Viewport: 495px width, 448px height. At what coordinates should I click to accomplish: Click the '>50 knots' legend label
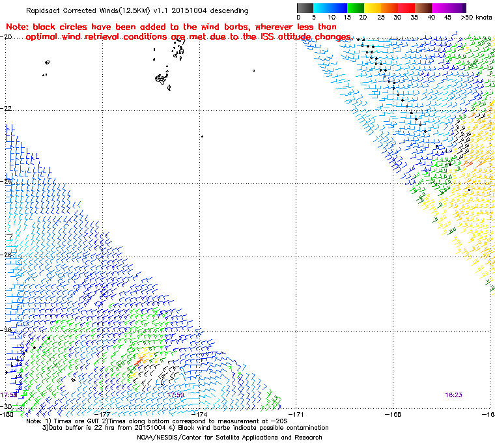476,18
